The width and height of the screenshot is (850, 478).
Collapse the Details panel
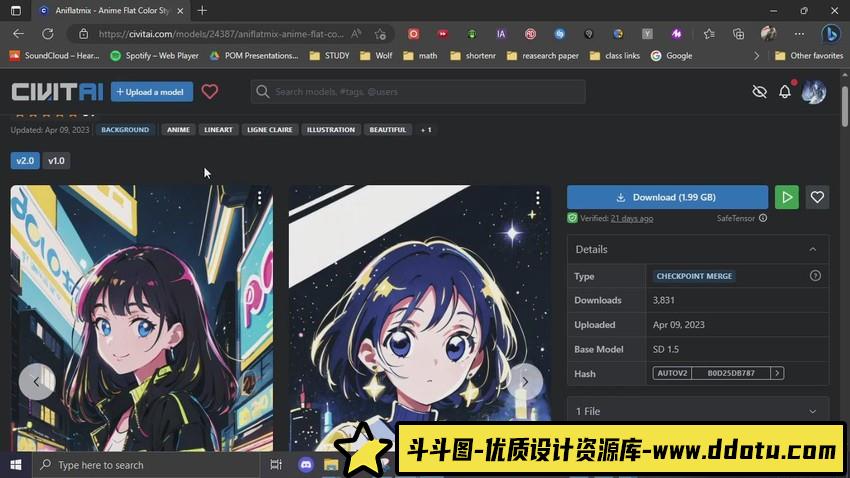pyautogui.click(x=813, y=249)
